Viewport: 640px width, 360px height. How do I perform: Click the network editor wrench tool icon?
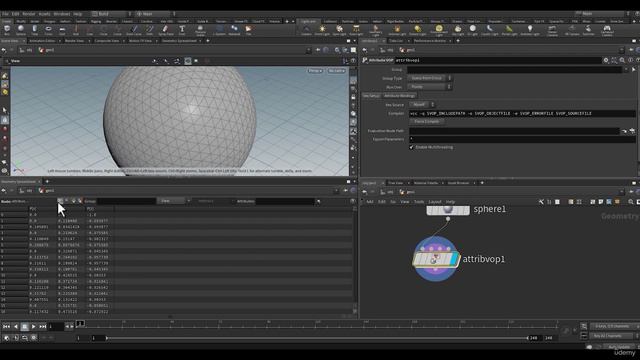(541, 202)
